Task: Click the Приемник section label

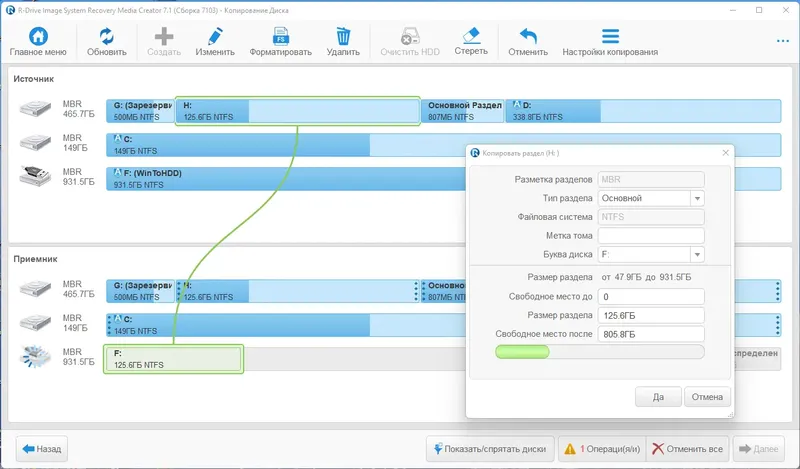Action: point(35,259)
